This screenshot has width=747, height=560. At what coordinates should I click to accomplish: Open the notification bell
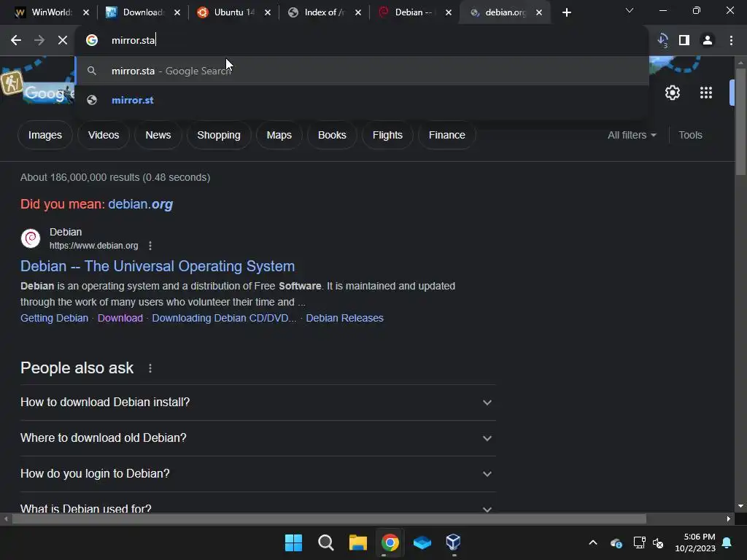[x=727, y=542]
